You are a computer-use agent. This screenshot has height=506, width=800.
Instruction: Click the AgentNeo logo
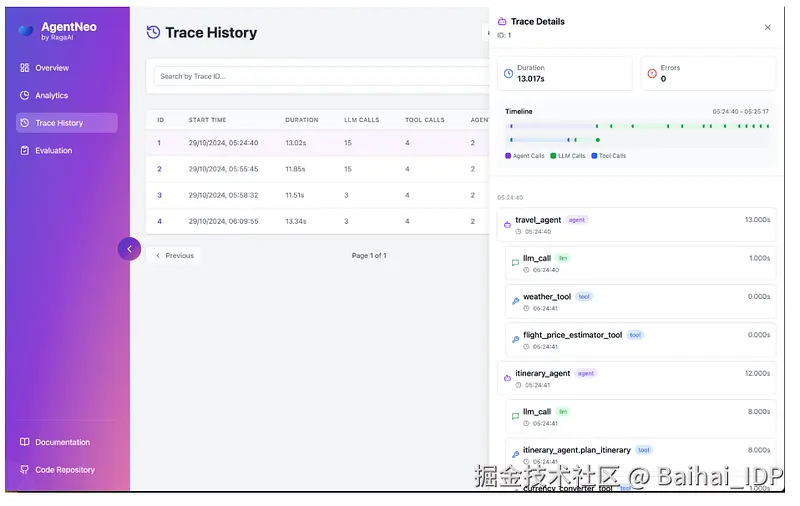[26, 31]
